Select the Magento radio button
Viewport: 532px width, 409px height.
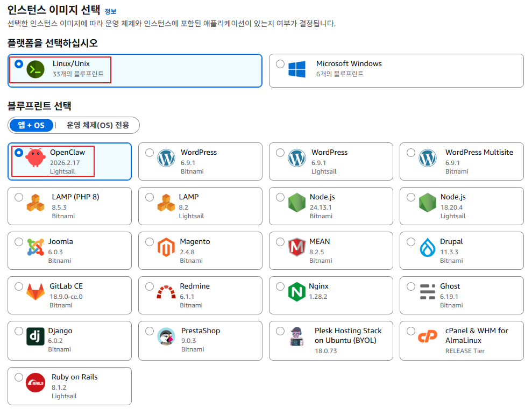pos(150,242)
